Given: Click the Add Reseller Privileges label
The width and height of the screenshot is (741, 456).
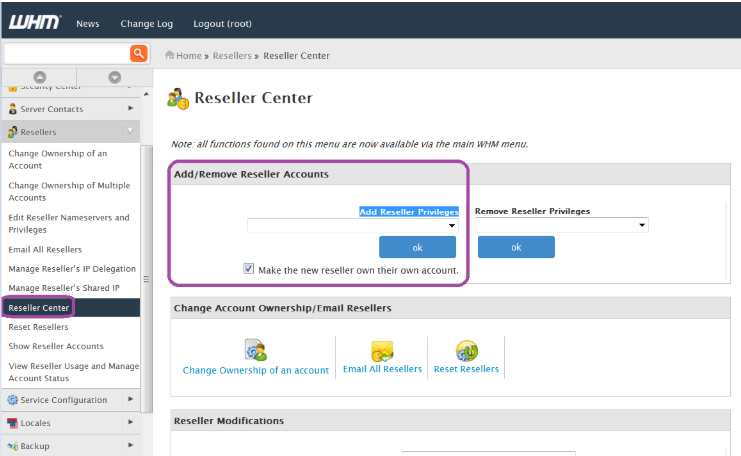Looking at the screenshot, I should click(x=409, y=212).
